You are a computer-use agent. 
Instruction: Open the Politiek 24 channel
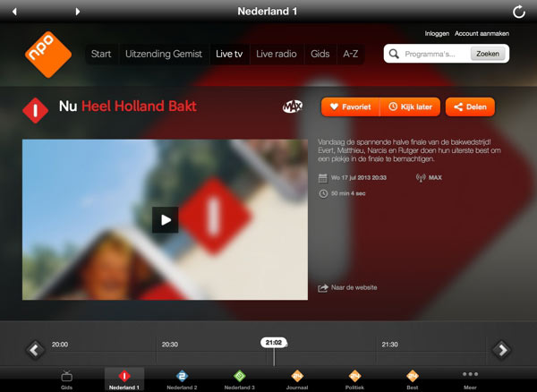[x=354, y=380]
